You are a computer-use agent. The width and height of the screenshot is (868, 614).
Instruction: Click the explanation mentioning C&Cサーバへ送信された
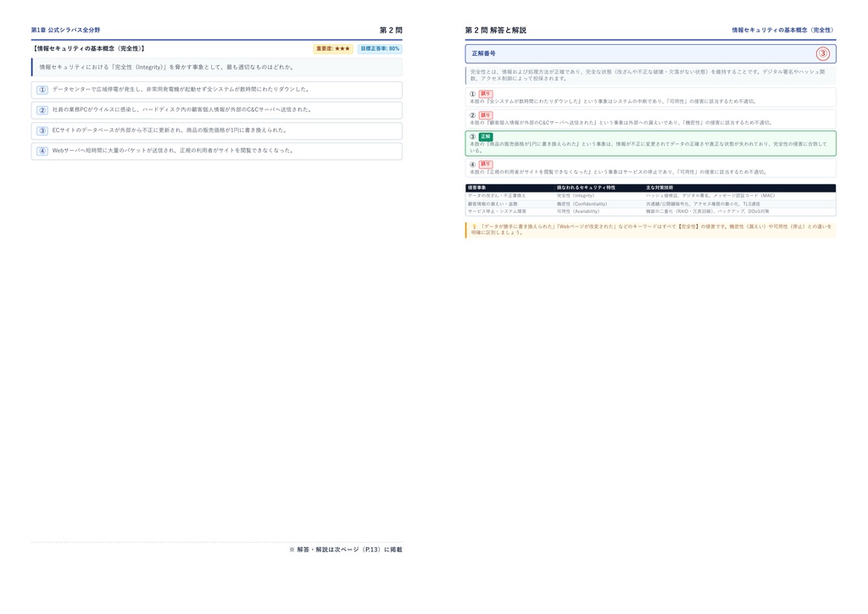tap(620, 122)
